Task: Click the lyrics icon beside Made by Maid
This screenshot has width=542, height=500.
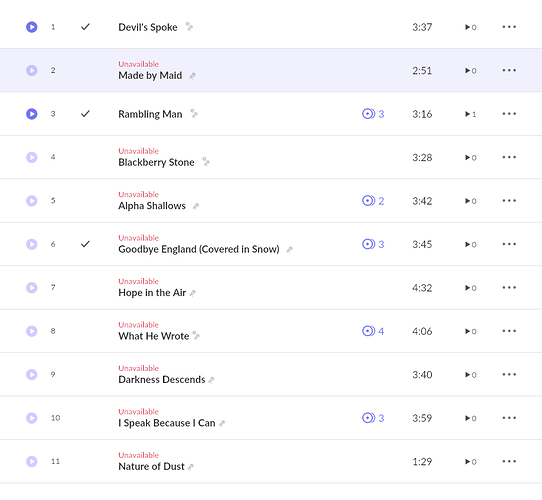Action: coord(193,76)
